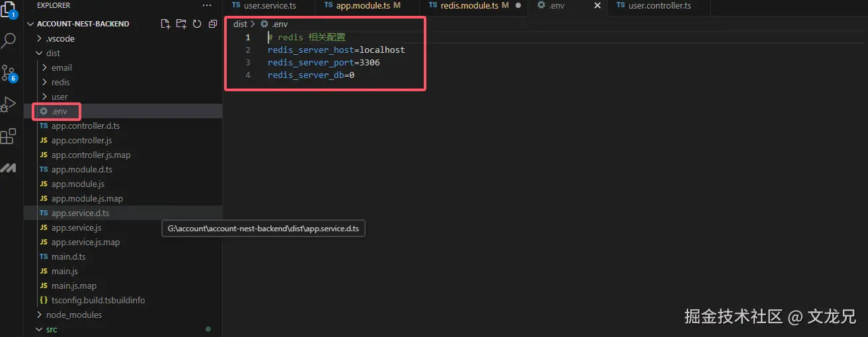This screenshot has height=337, width=868.
Task: Click .env in the breadcrumb path
Action: click(280, 24)
